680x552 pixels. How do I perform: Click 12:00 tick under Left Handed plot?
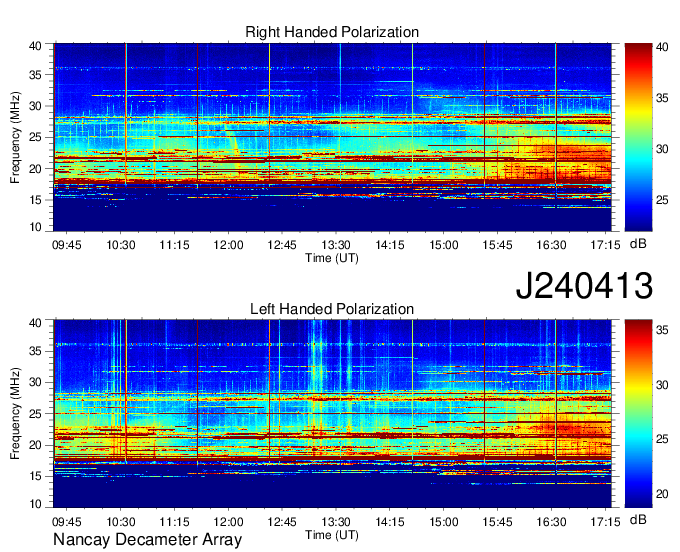pos(228,521)
